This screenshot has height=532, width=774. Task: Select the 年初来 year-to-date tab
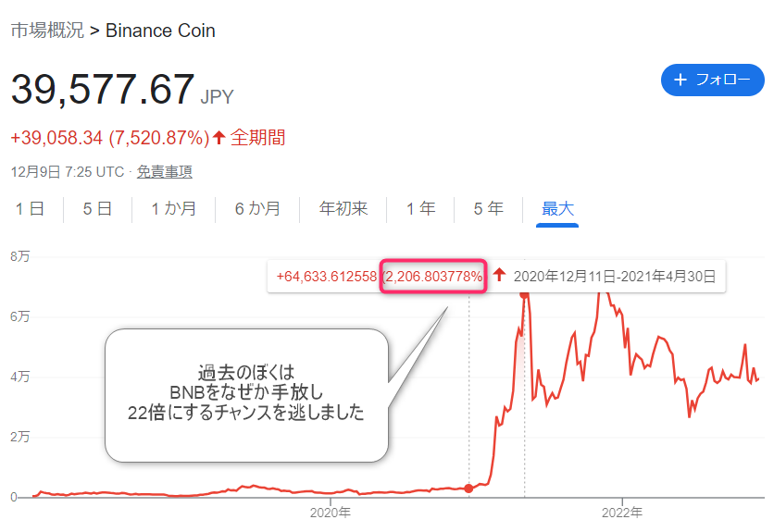click(x=343, y=209)
